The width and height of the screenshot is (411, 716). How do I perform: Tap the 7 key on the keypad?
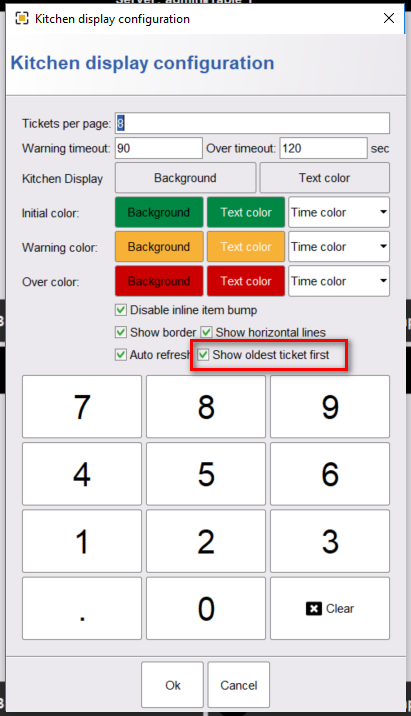tap(82, 406)
